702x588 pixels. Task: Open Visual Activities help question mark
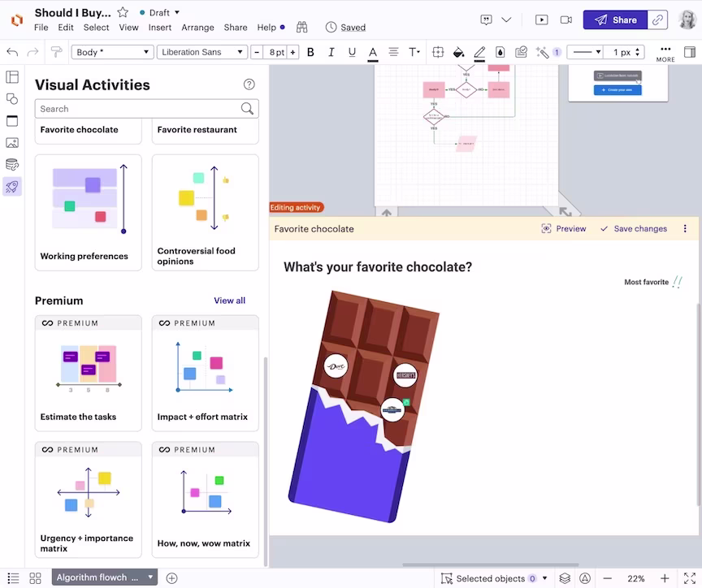[x=249, y=84]
